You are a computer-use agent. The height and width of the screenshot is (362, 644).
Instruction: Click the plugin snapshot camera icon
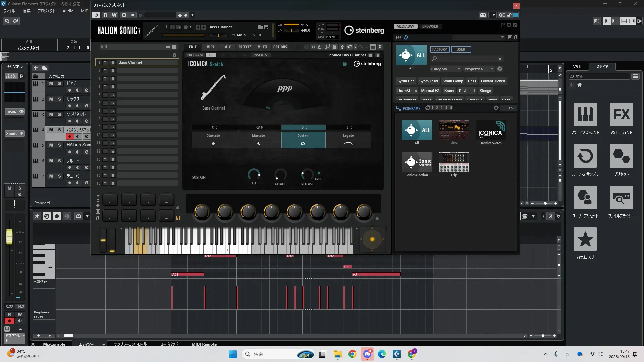pyautogui.click(x=483, y=15)
